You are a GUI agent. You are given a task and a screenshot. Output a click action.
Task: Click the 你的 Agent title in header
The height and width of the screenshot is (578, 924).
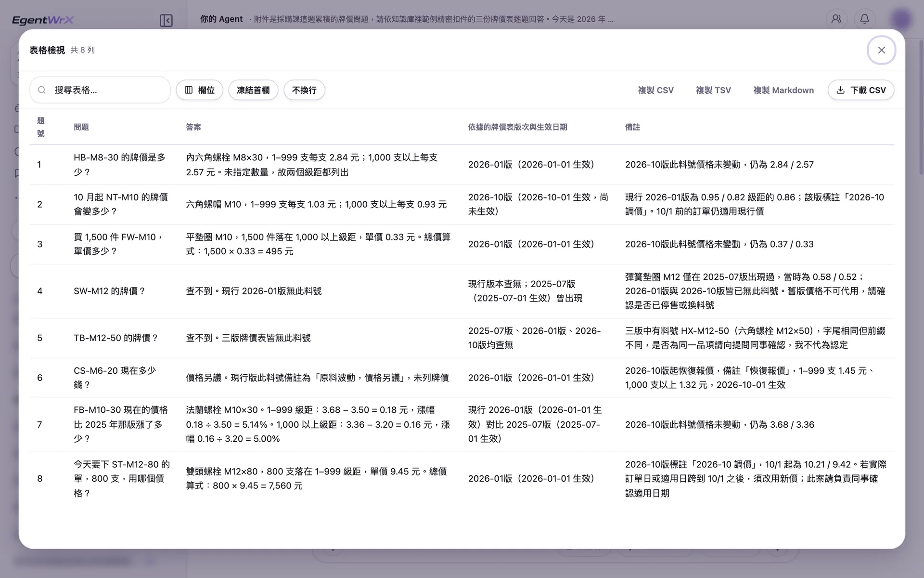[221, 19]
